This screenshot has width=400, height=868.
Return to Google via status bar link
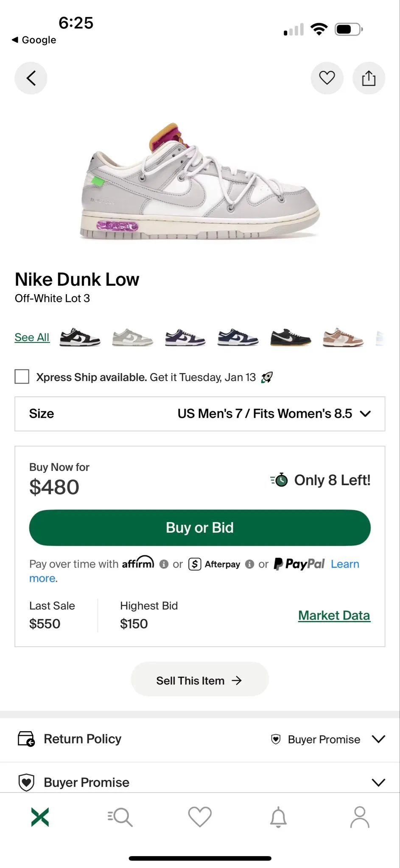point(34,40)
